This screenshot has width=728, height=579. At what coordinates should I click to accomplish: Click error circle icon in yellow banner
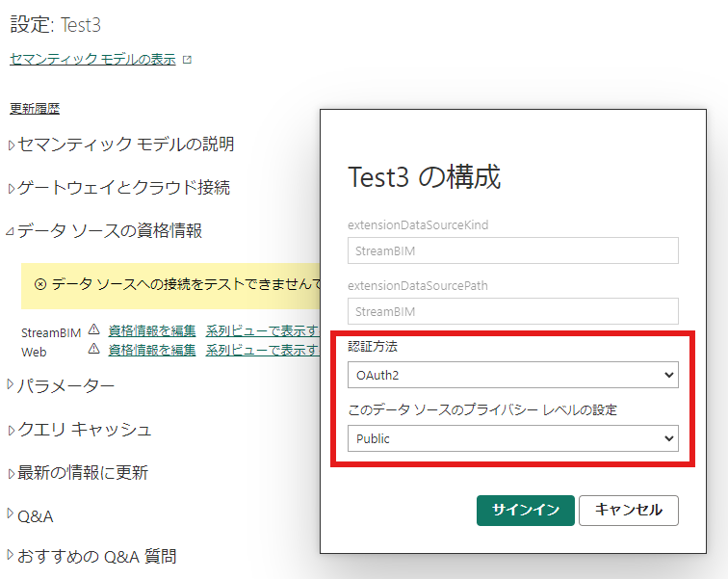point(40,283)
